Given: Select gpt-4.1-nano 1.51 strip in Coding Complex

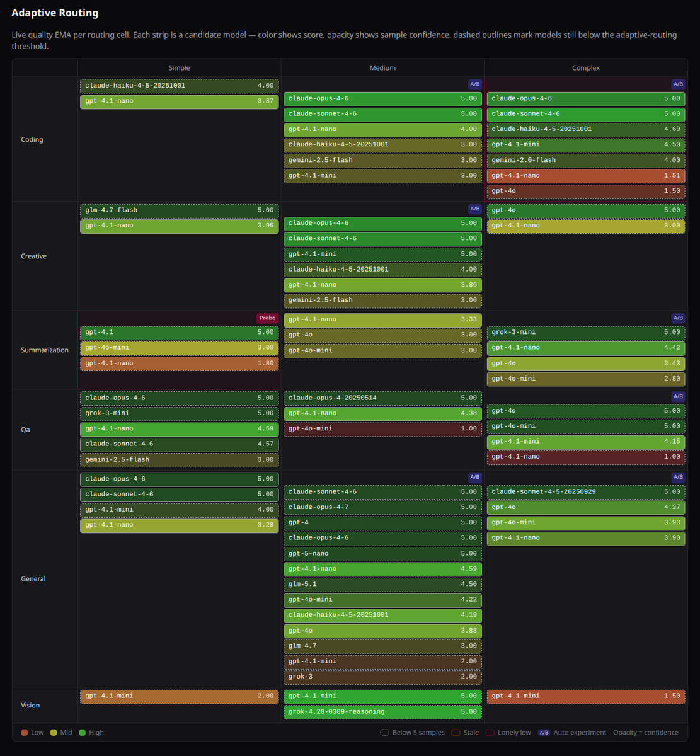Looking at the screenshot, I should [x=586, y=176].
